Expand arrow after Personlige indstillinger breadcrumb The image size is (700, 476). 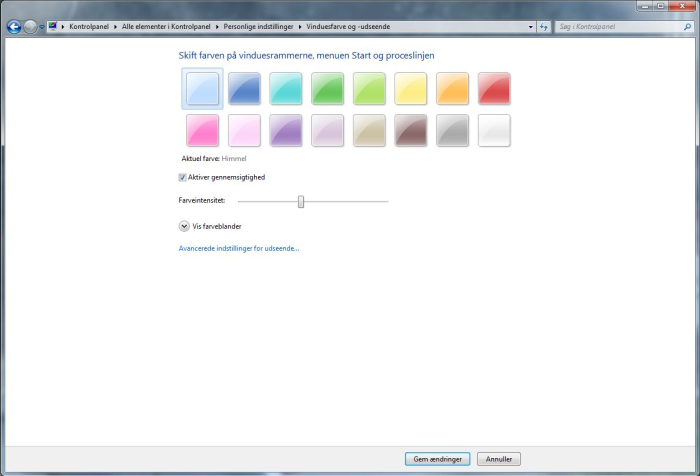tap(300, 27)
